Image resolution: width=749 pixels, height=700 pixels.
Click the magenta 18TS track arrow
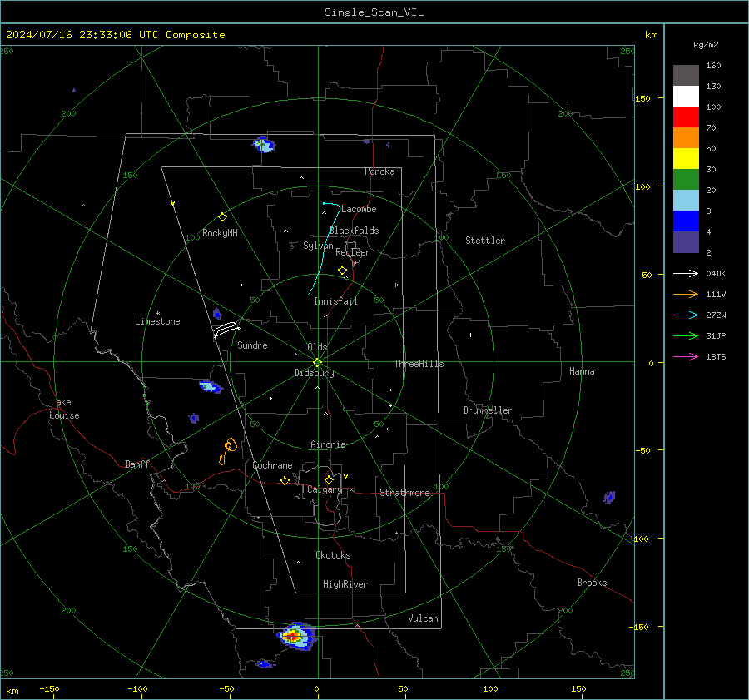point(686,356)
